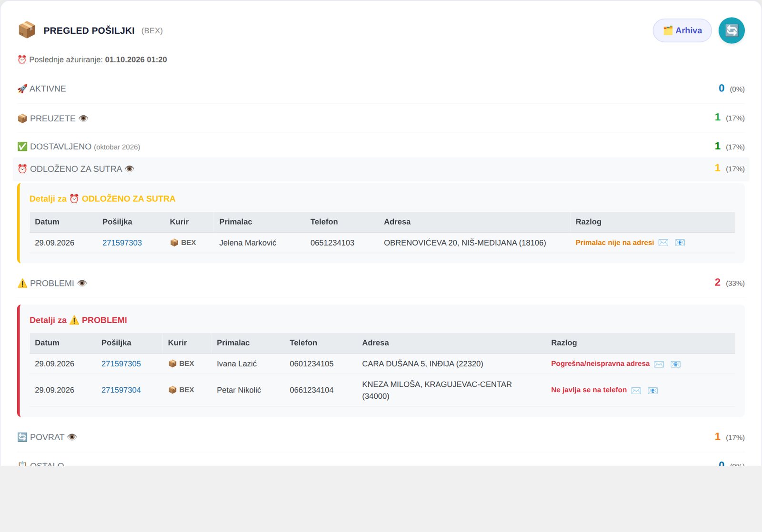Toggle eye icon next to PROBLEMI
Screen dimensions: 762x532
(x=82, y=283)
